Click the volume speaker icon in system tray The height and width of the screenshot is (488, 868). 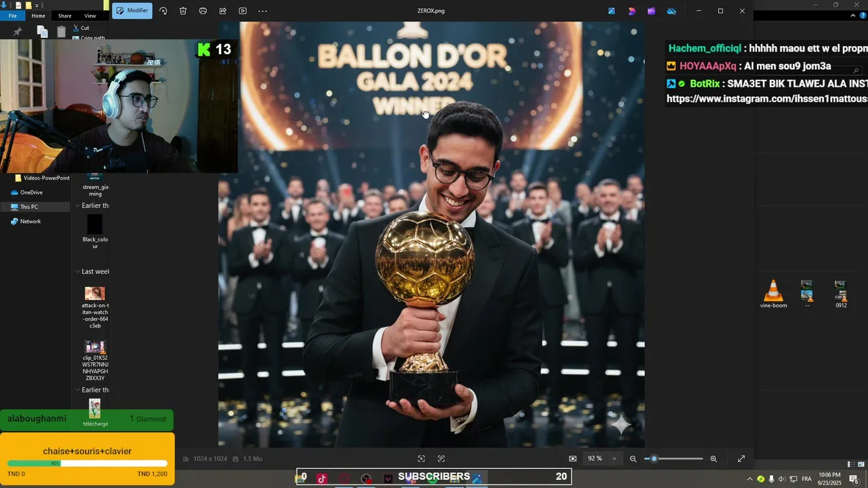[781, 479]
